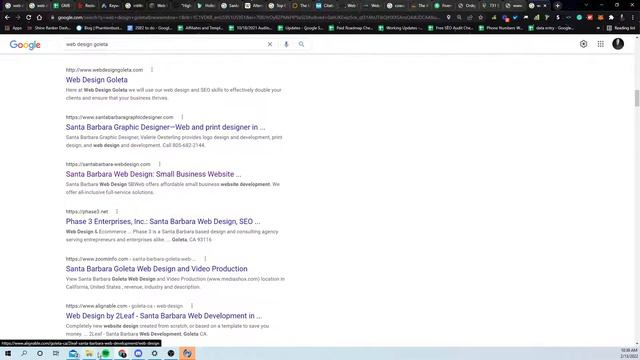
Task: Expand the bookmarks overflow chevron
Action: pyautogui.click(x=598, y=28)
